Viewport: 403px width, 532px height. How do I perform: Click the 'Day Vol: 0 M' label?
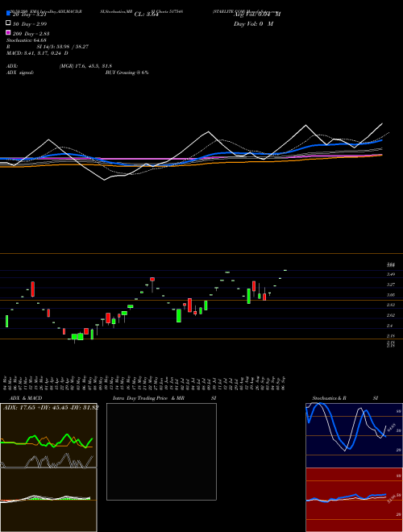253,23
